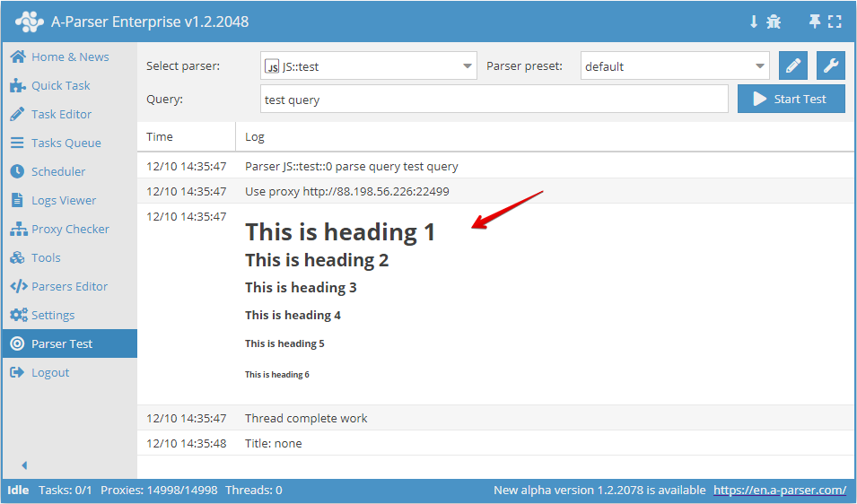Expand the Parser preset dropdown
Screen dimensions: 857x504
[x=675, y=66]
